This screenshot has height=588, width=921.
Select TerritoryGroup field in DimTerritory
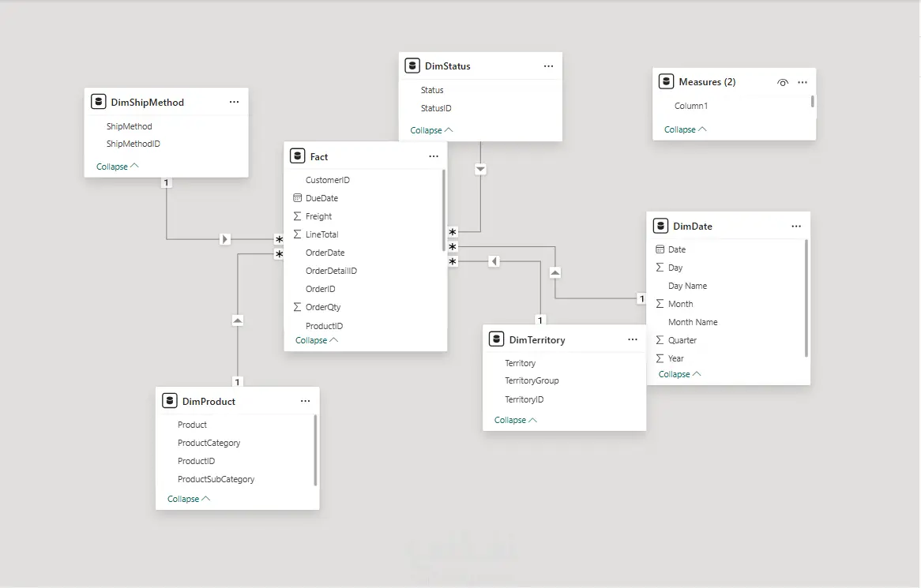(x=532, y=380)
